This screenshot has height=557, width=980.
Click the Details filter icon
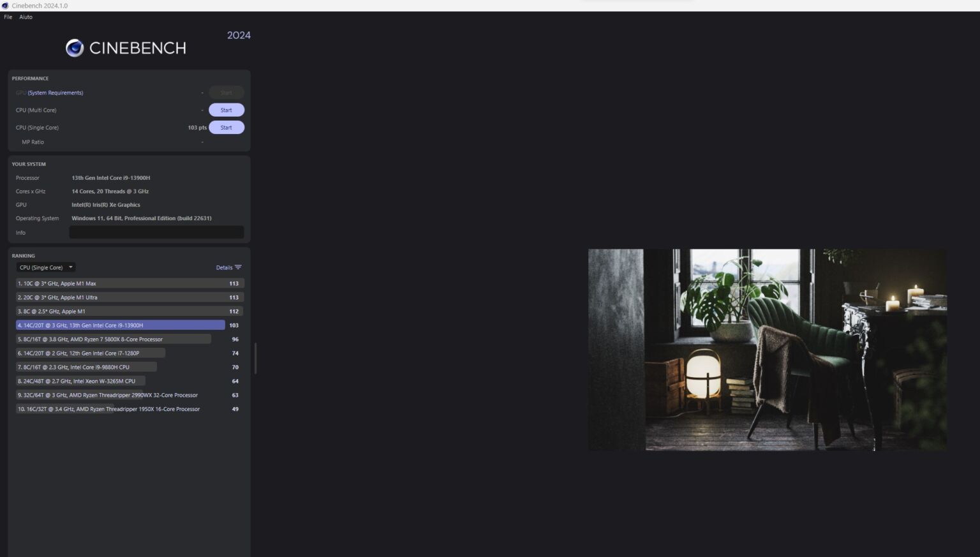click(238, 267)
